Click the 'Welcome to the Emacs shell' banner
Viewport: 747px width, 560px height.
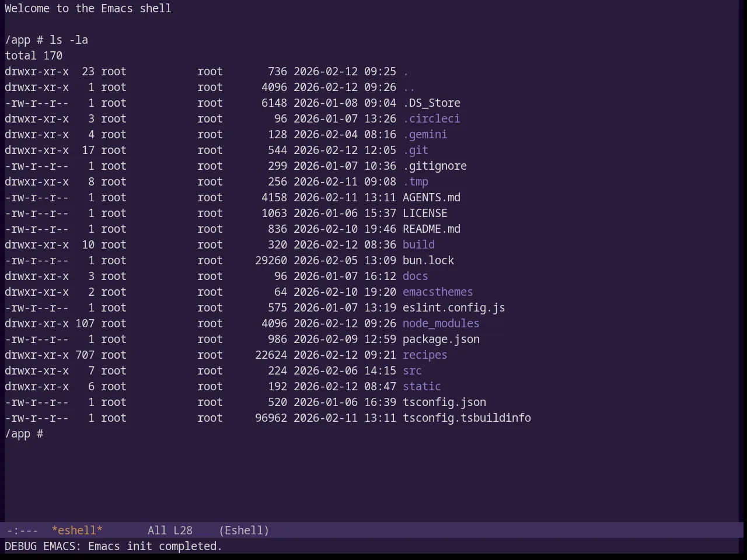[88, 8]
